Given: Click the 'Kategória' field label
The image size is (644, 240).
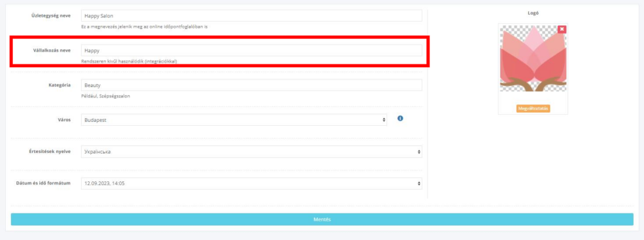Looking at the screenshot, I should point(59,85).
